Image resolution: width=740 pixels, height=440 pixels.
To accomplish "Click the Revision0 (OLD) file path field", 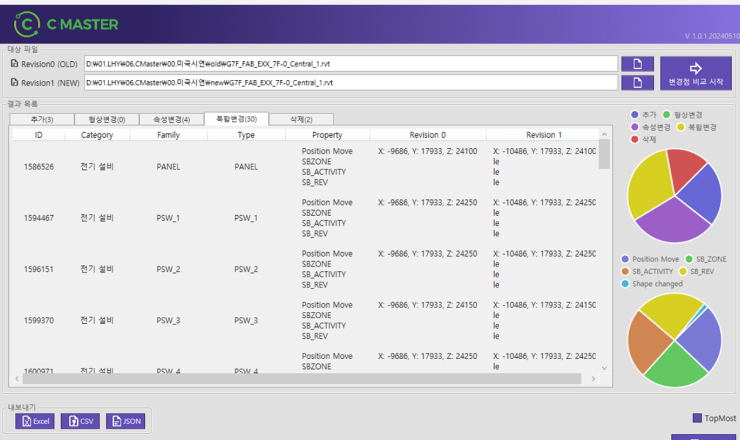I will pos(351,64).
